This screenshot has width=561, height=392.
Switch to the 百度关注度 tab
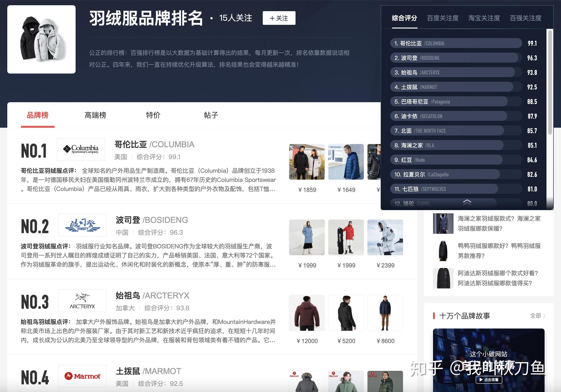pyautogui.click(x=443, y=18)
